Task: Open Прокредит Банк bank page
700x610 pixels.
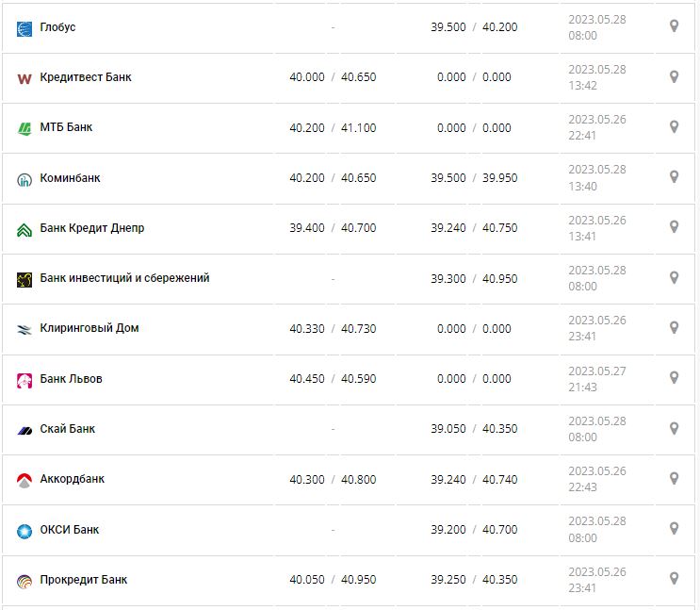Action: point(84,580)
